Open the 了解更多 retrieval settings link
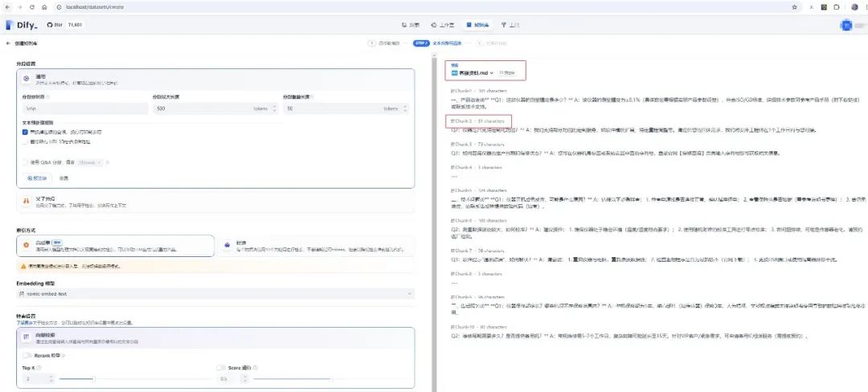Image resolution: width=868 pixels, height=392 pixels. click(23, 322)
